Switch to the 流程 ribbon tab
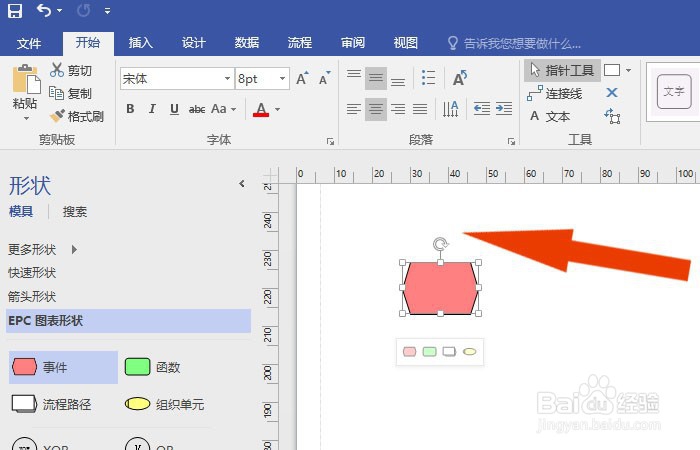The width and height of the screenshot is (700, 450). (300, 43)
